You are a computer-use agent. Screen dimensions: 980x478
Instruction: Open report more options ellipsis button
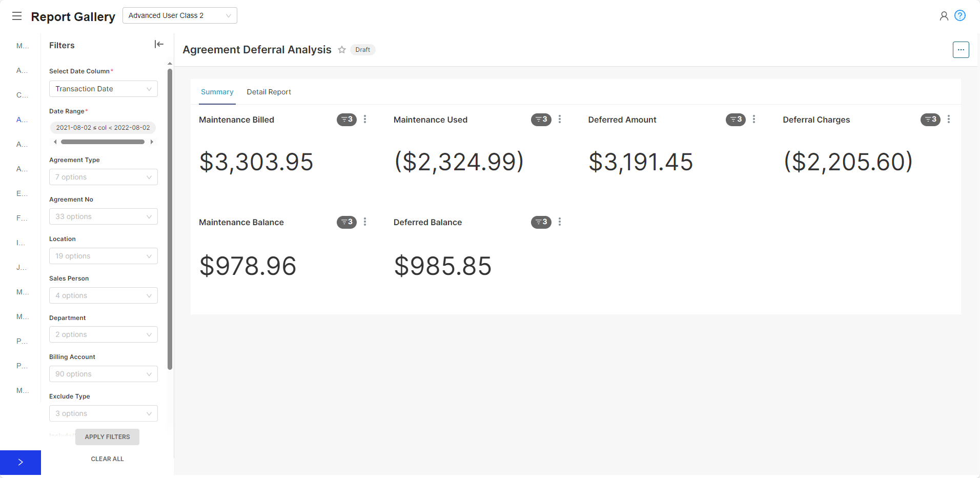point(961,50)
